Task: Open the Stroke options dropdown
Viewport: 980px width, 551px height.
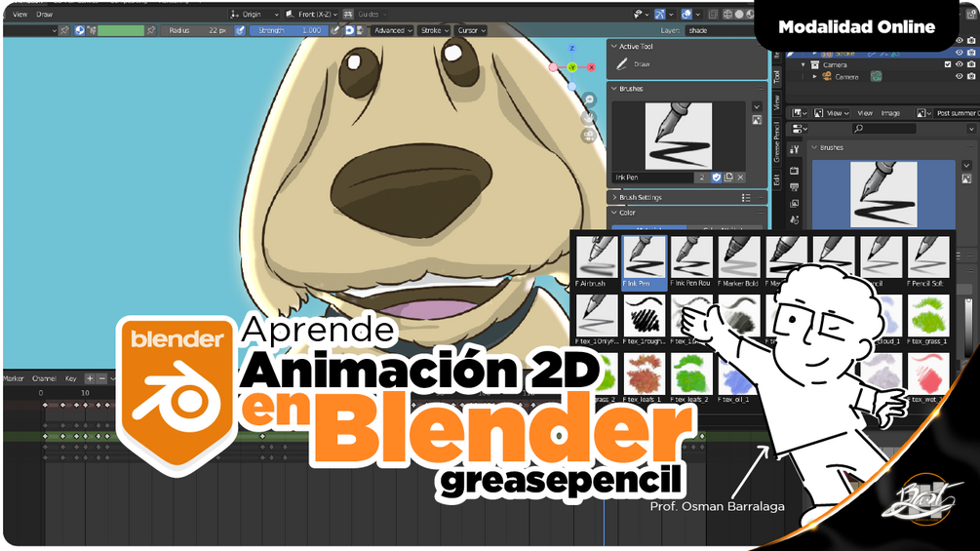Action: tap(434, 30)
